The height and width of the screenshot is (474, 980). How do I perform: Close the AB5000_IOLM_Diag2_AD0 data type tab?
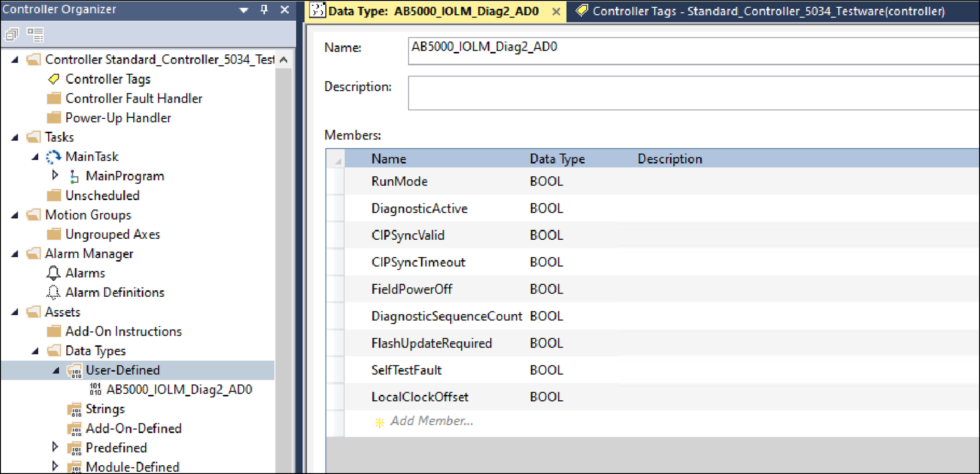click(x=556, y=11)
